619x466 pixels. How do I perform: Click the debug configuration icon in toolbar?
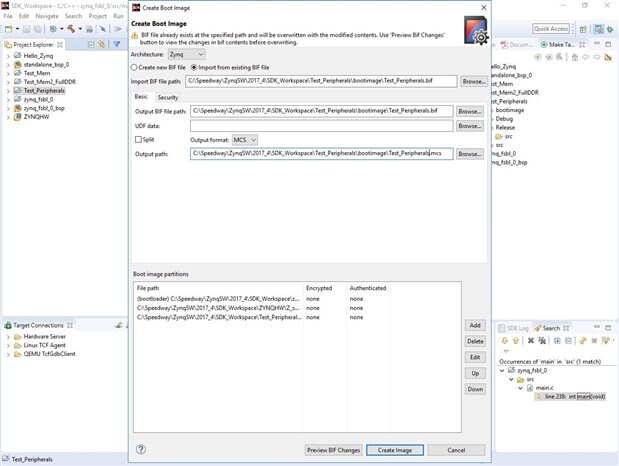pos(53,29)
